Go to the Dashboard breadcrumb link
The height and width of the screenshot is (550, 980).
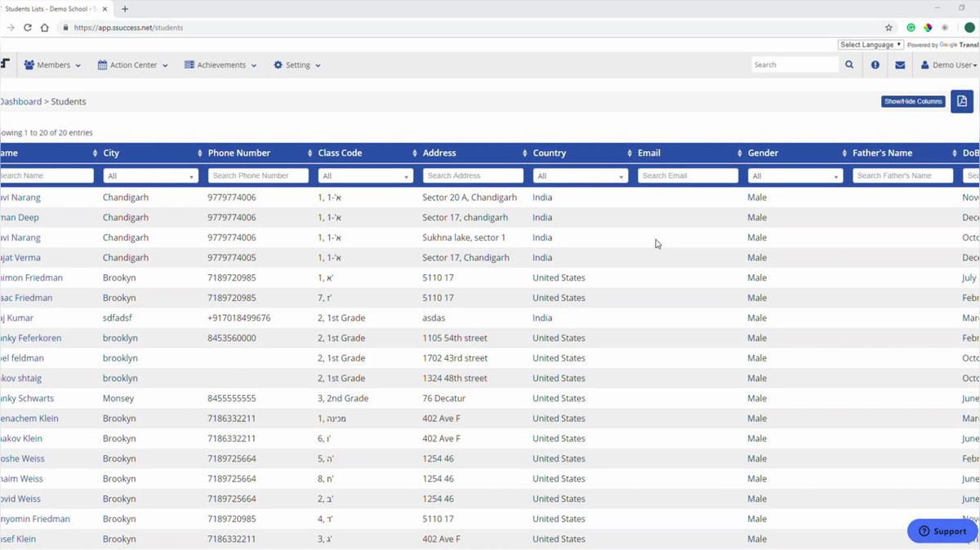[x=20, y=102]
